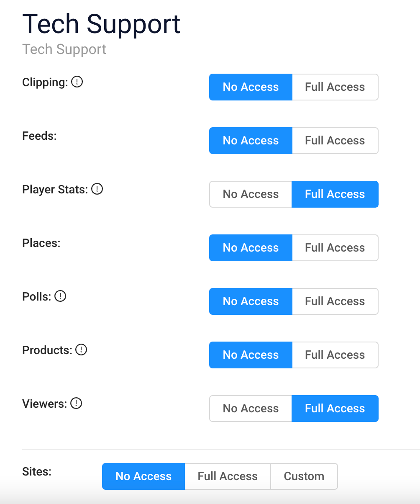Click the Tech Support page heading

(101, 24)
